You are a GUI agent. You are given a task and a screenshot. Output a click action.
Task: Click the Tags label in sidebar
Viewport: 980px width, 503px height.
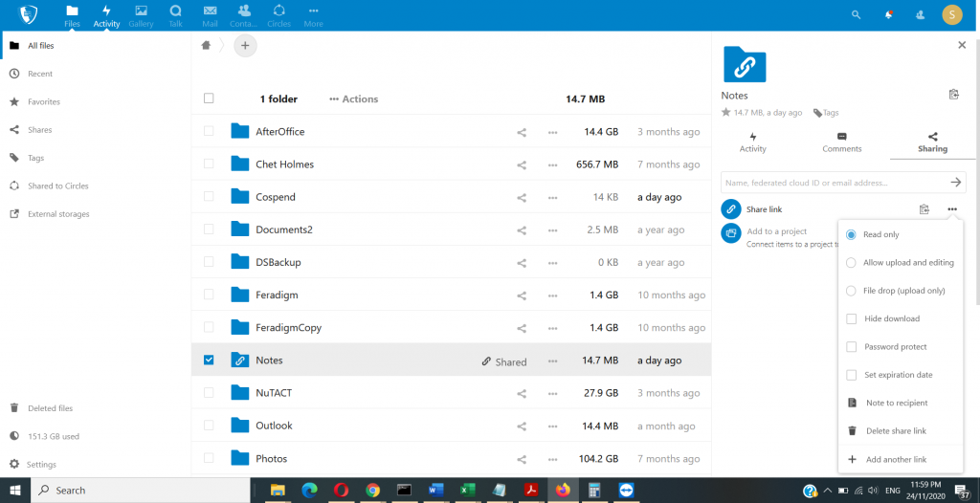coord(826,113)
